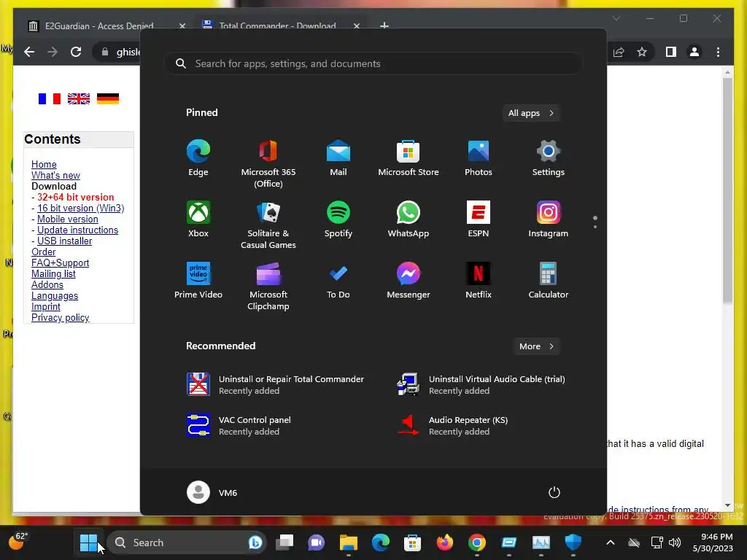747x560 pixels.
Task: Launch the Xbox app
Action: click(198, 219)
